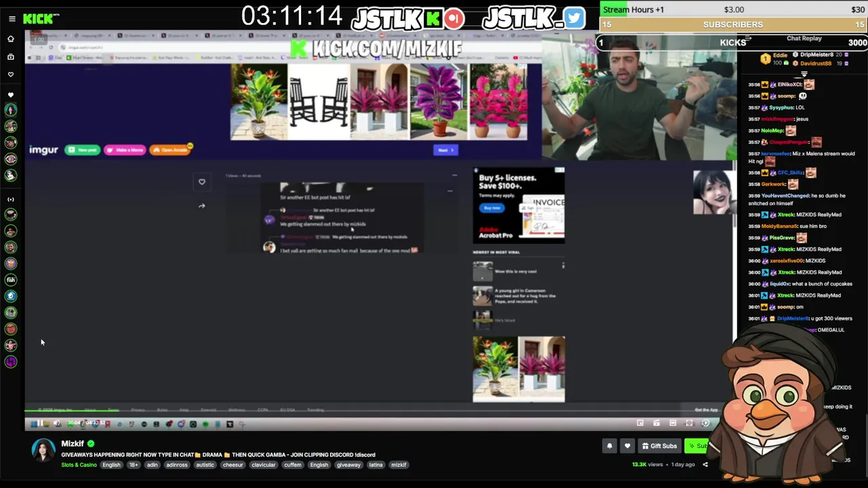
Task: Open the fish-labelled recommended channel avatar
Action: (11, 279)
